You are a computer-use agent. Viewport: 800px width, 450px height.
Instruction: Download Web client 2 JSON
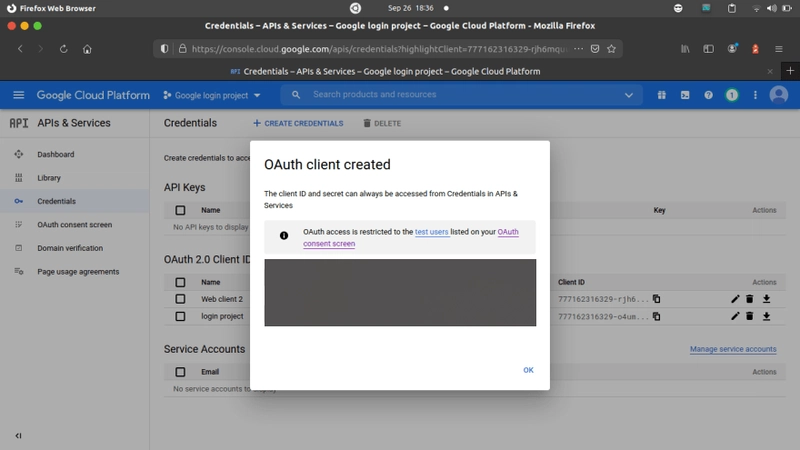(x=766, y=299)
